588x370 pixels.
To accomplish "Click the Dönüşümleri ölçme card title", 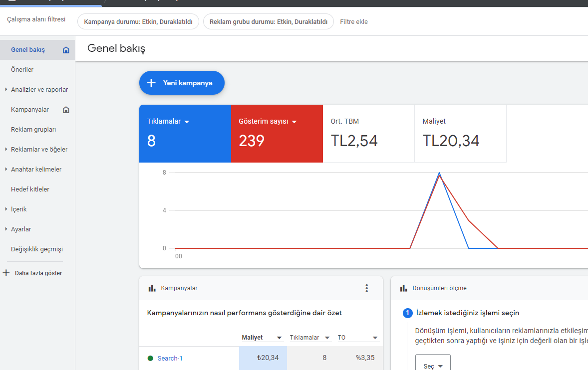I will (439, 288).
